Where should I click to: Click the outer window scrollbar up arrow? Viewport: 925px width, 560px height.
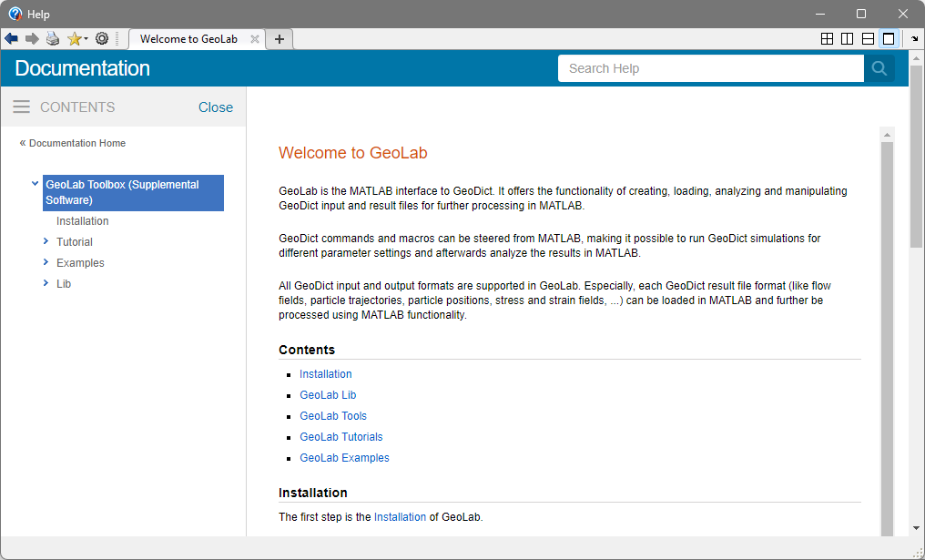[x=916, y=58]
